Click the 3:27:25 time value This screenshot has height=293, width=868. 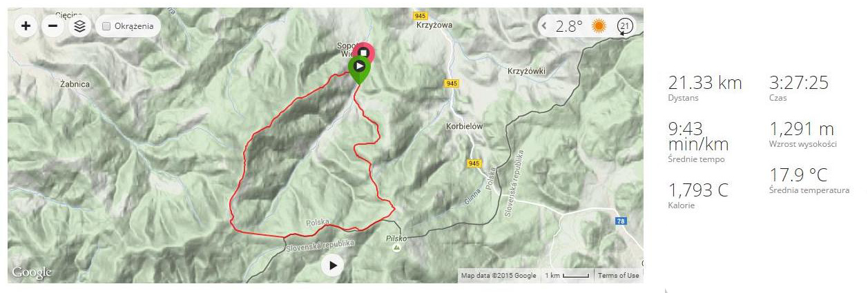point(798,83)
